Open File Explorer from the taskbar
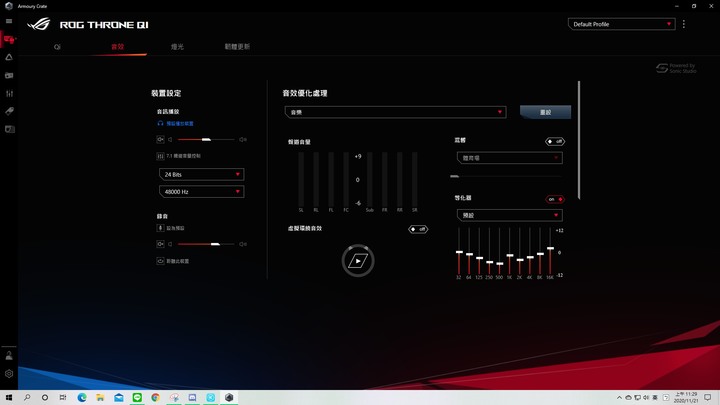Screen dimensions: 720x405 [x=100, y=397]
